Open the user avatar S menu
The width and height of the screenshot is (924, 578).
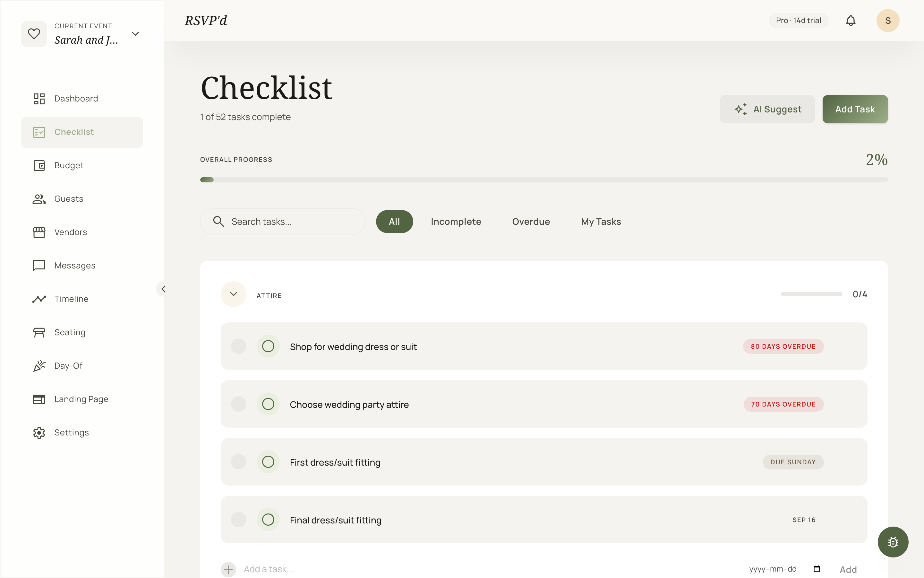click(x=887, y=21)
